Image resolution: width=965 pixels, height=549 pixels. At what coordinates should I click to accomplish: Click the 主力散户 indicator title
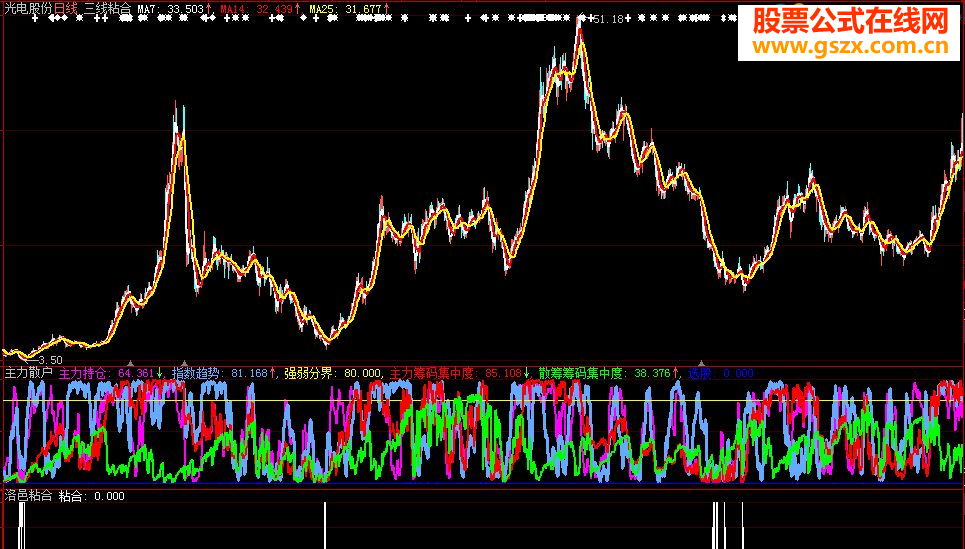point(29,373)
